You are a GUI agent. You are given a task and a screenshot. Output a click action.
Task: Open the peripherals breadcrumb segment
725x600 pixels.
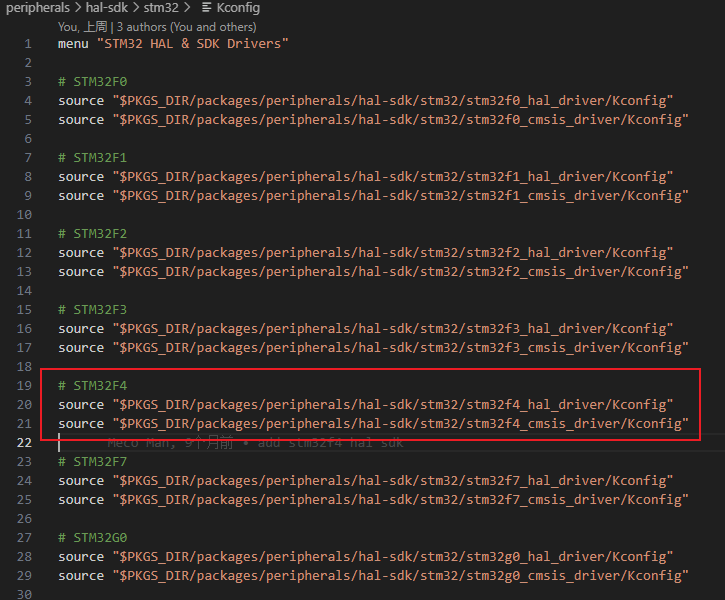37,8
